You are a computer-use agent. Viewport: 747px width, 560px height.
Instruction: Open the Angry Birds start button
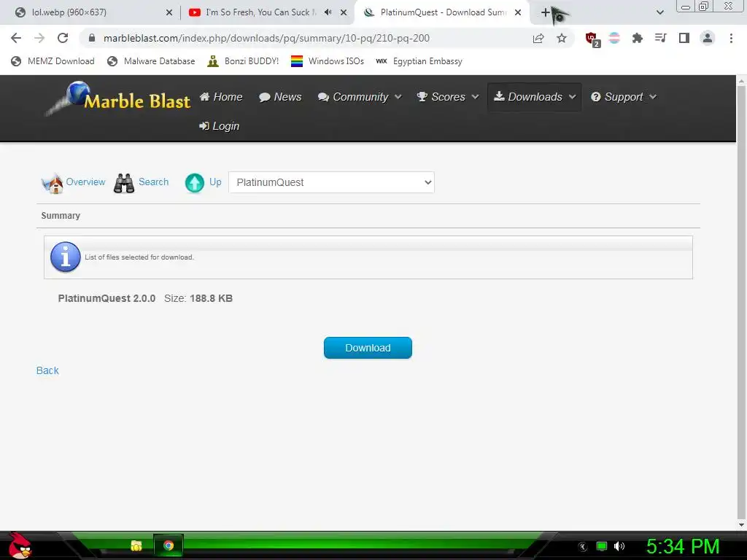point(19,545)
